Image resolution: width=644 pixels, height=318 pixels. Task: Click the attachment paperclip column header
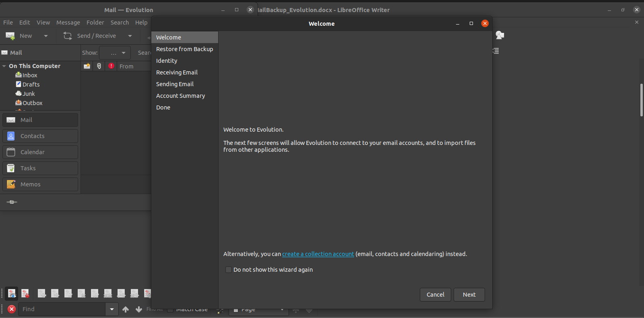click(99, 66)
